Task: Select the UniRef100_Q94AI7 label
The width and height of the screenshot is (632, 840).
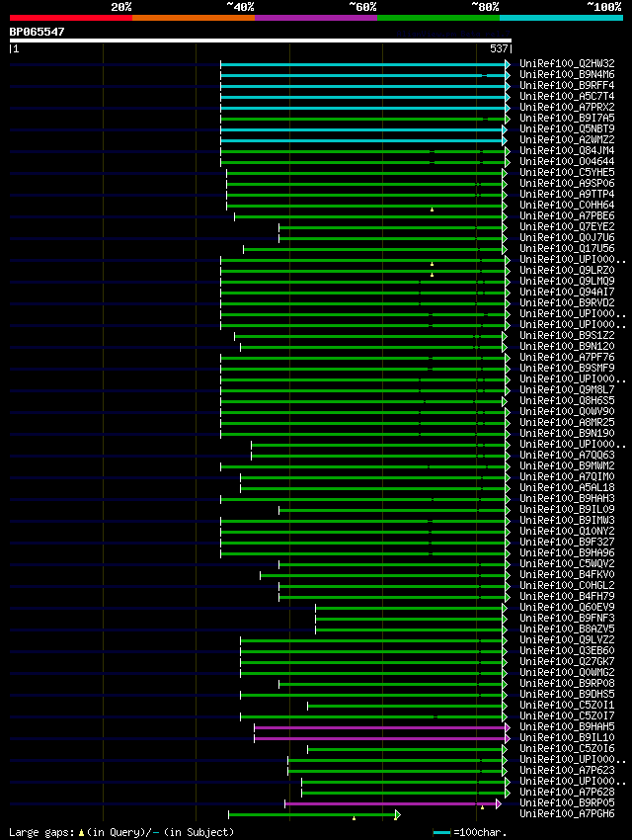Action: click(567, 292)
